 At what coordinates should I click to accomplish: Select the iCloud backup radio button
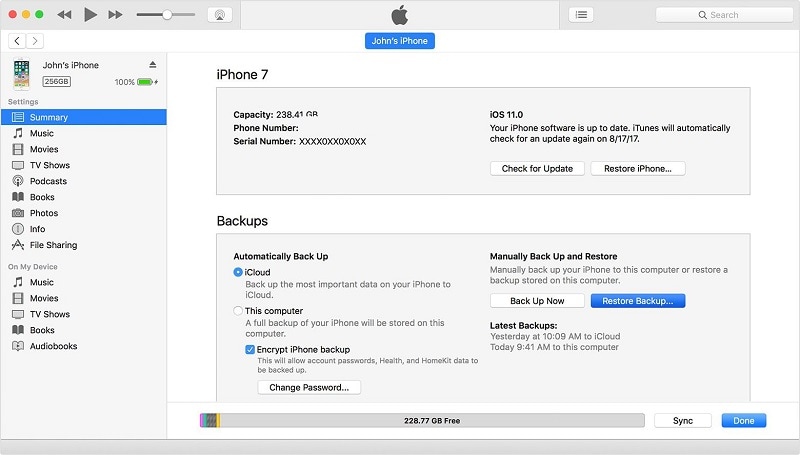pos(238,272)
